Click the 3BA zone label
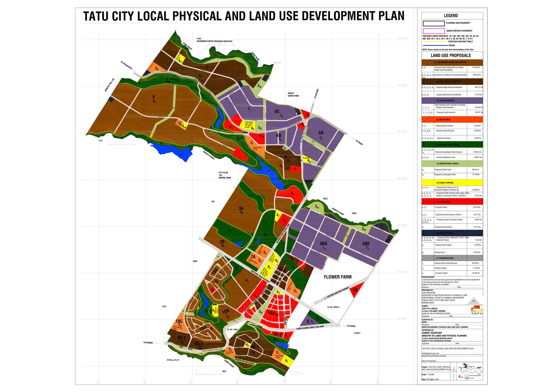554x392 pixels. (x=323, y=244)
